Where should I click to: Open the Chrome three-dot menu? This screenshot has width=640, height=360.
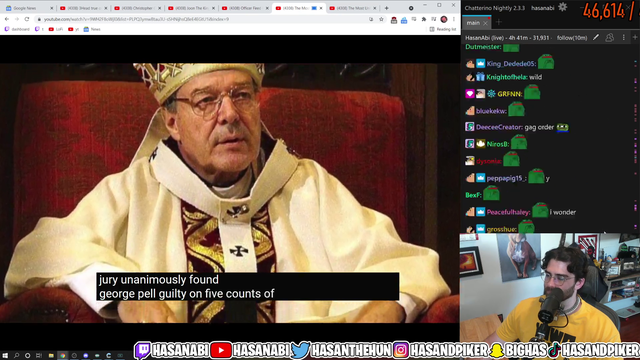pos(454,19)
